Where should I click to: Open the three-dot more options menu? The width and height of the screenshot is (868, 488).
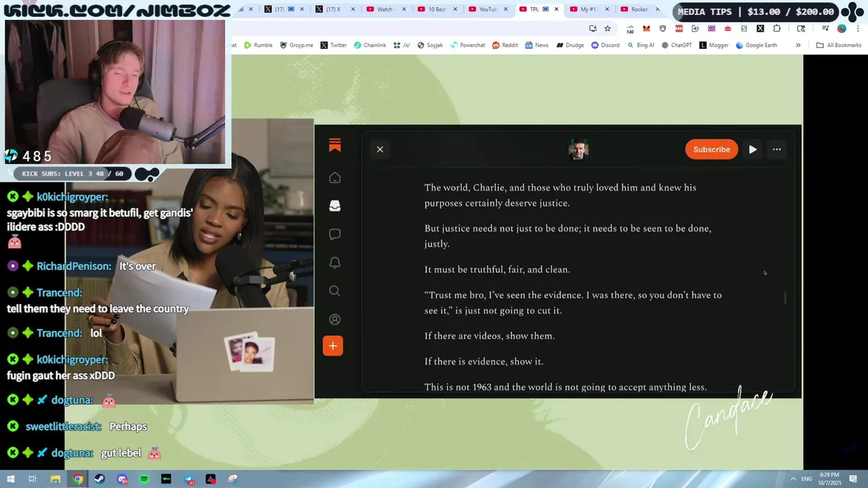point(777,149)
